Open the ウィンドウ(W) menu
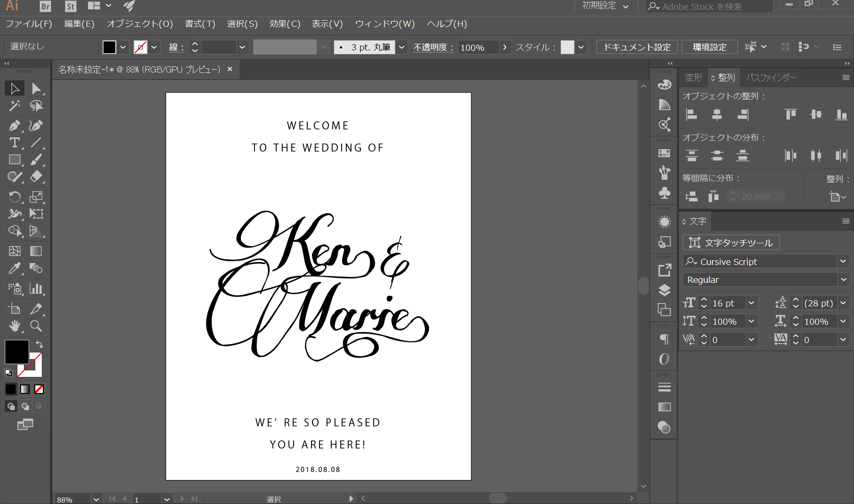This screenshot has height=504, width=854. tap(385, 24)
